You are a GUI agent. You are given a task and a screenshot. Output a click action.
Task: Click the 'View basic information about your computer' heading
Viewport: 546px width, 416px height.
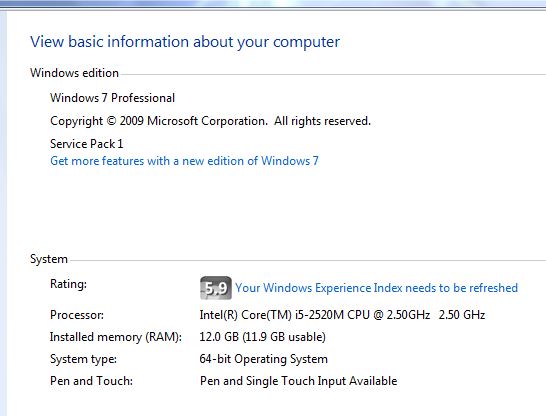pyautogui.click(x=185, y=42)
